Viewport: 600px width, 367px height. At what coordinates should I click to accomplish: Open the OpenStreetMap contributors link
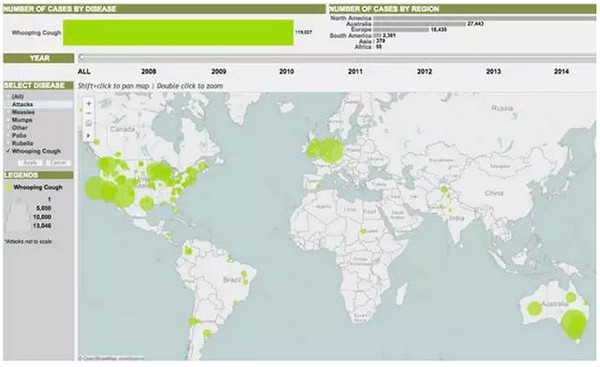pos(111,359)
